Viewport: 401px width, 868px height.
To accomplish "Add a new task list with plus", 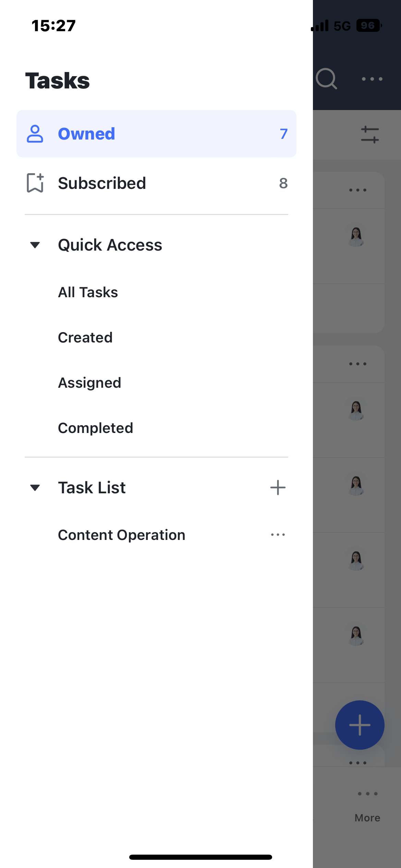I will (278, 487).
